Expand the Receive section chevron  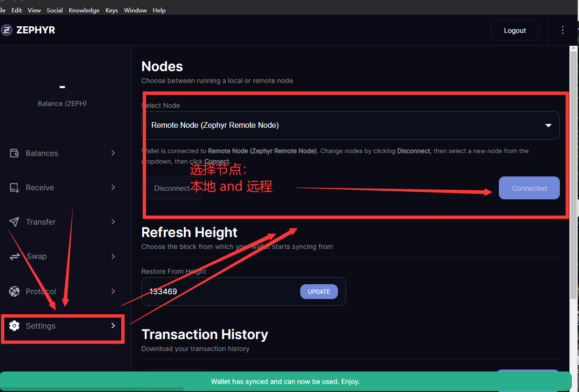pyautogui.click(x=113, y=187)
